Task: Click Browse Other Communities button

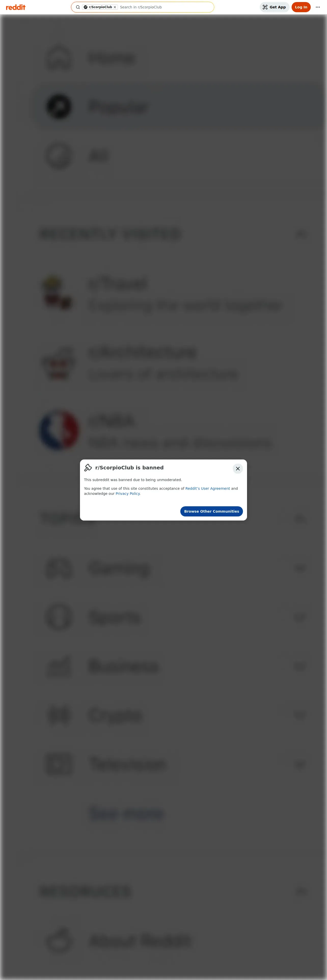Action: [x=211, y=511]
